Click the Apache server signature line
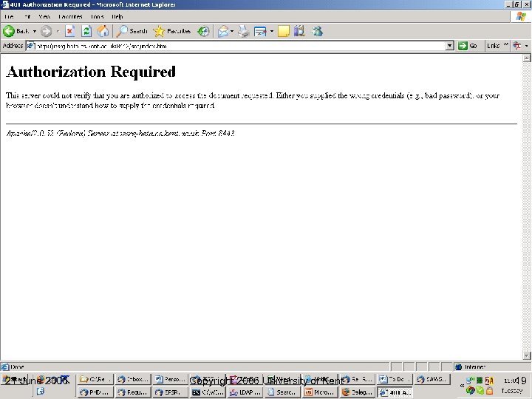Image resolution: width=532 pixels, height=399 pixels. [x=120, y=133]
